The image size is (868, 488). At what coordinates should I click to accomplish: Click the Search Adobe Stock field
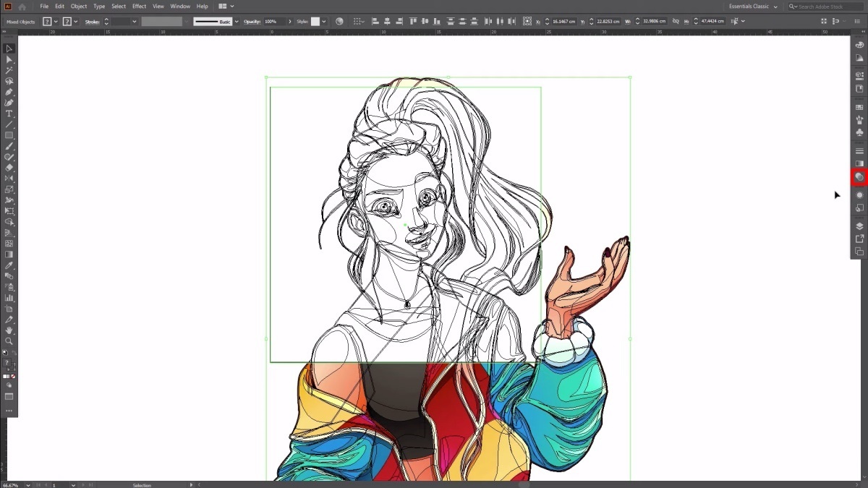(x=825, y=7)
